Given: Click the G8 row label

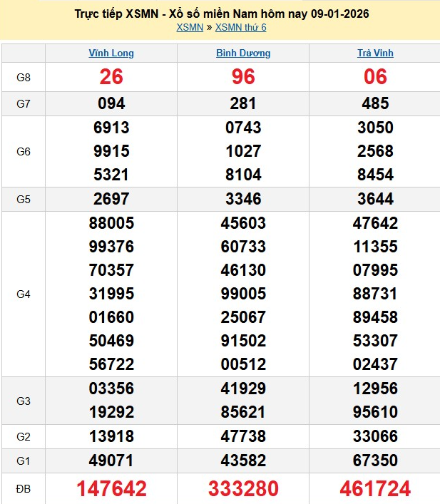Looking at the screenshot, I should [x=24, y=77].
